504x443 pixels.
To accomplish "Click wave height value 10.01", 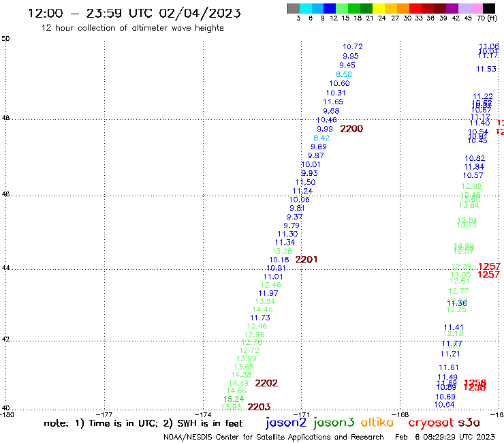I will tap(311, 164).
